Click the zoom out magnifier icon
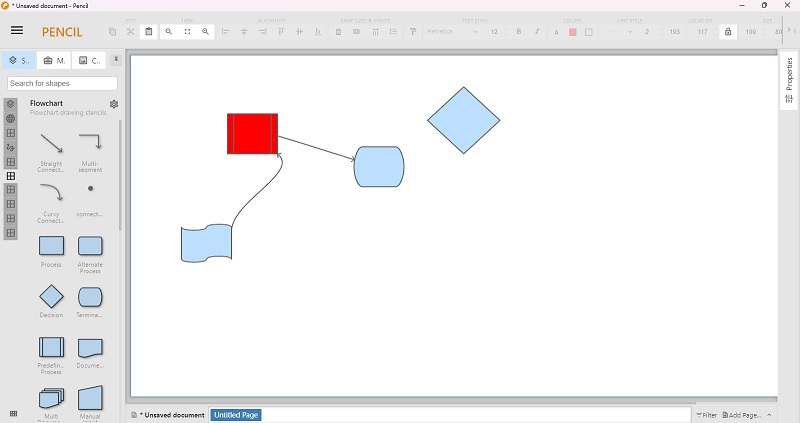800x423 pixels. (169, 32)
